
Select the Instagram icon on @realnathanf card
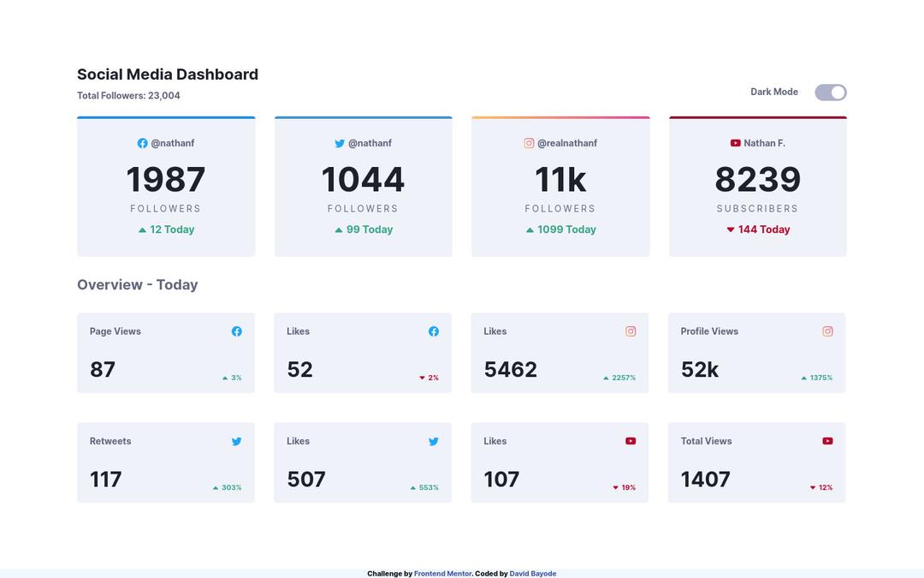pyautogui.click(x=529, y=143)
